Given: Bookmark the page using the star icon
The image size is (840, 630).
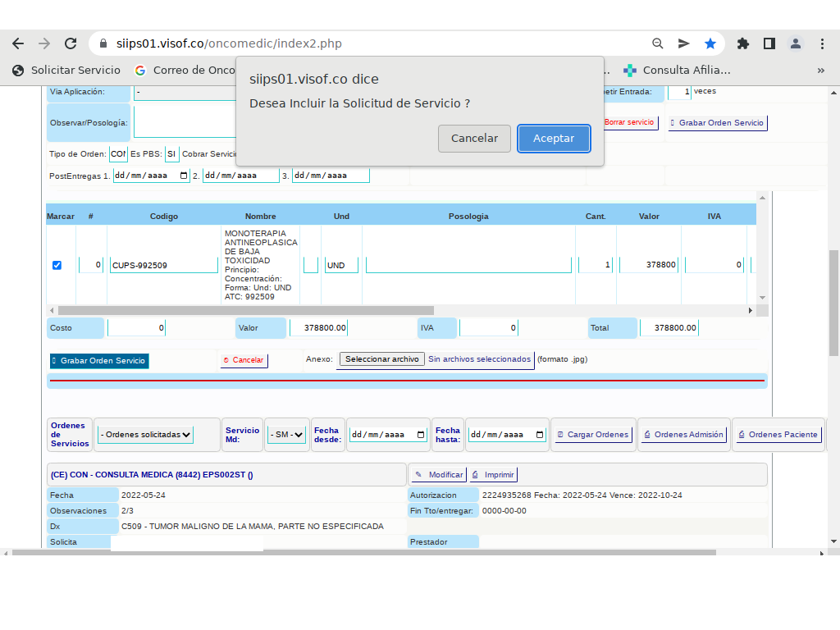Looking at the screenshot, I should pyautogui.click(x=710, y=43).
